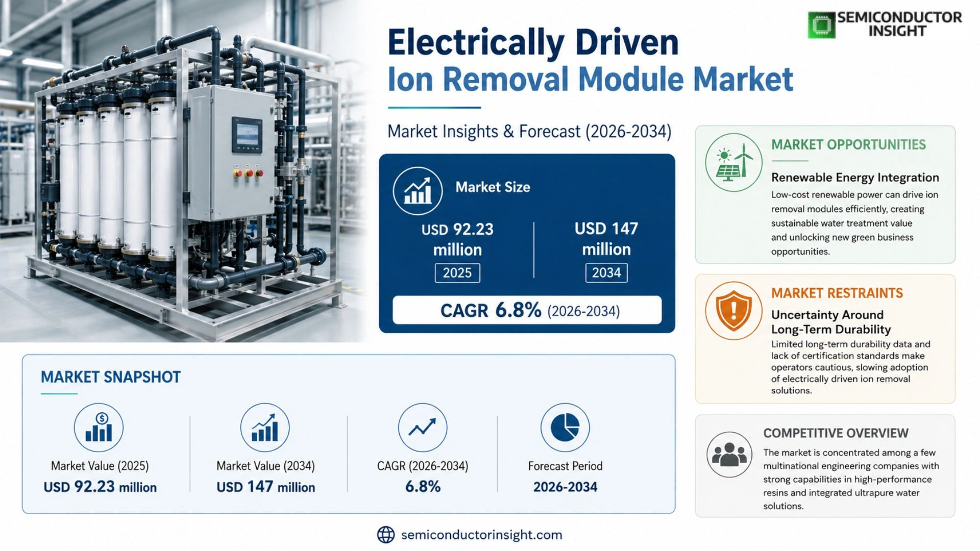Select the 2034 year box
This screenshot has width=980, height=551.
pyautogui.click(x=606, y=272)
